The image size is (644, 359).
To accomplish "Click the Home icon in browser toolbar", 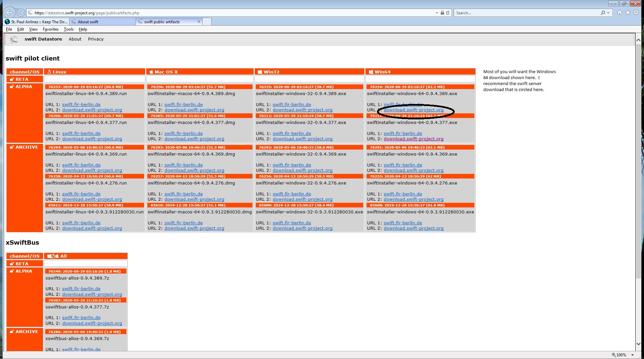I will coord(619,13).
